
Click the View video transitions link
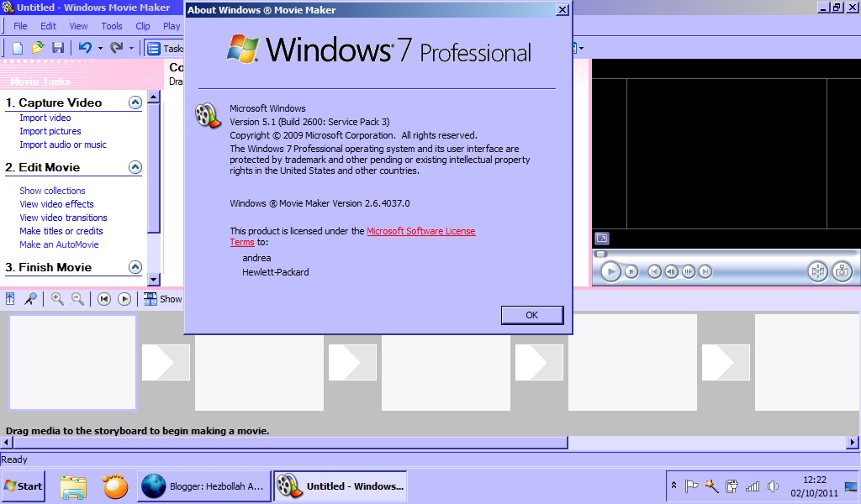(63, 218)
